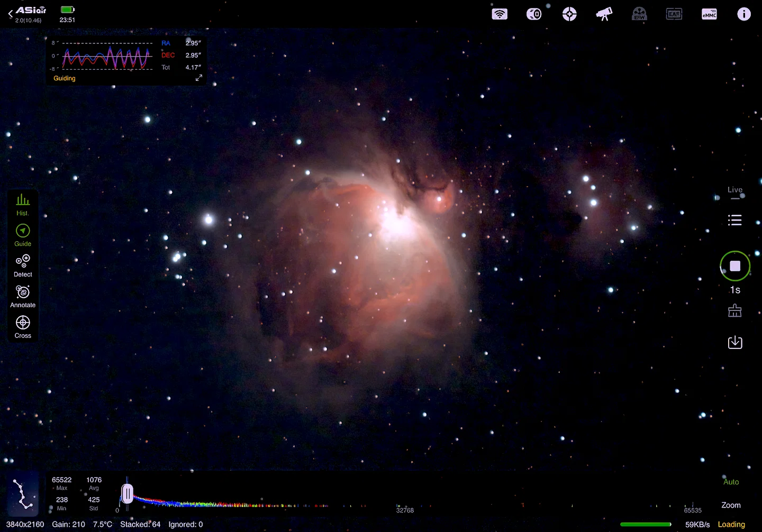Viewport: 762px width, 532px height.
Task: Open the EAF focuser settings icon
Action: point(674,14)
